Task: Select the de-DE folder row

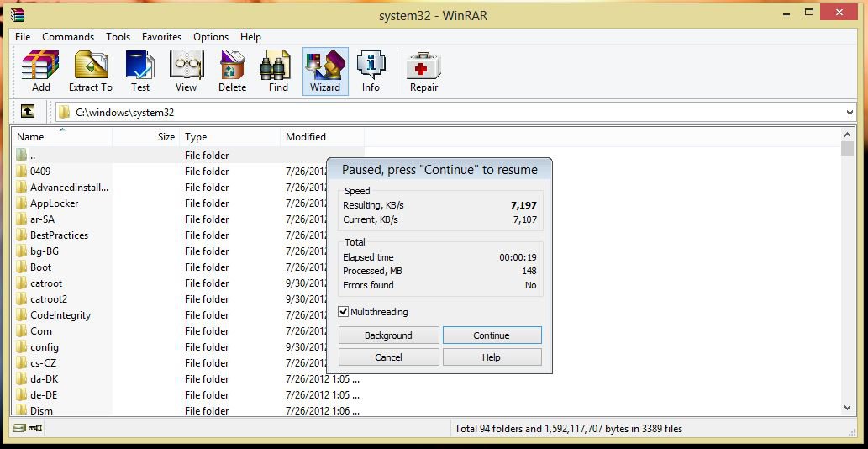Action: pos(187,394)
